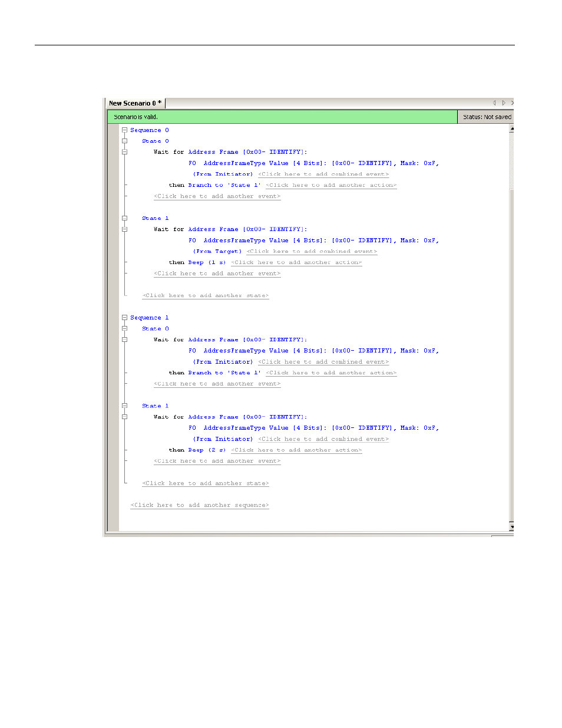Click the scrollbar down arrow

(512, 526)
